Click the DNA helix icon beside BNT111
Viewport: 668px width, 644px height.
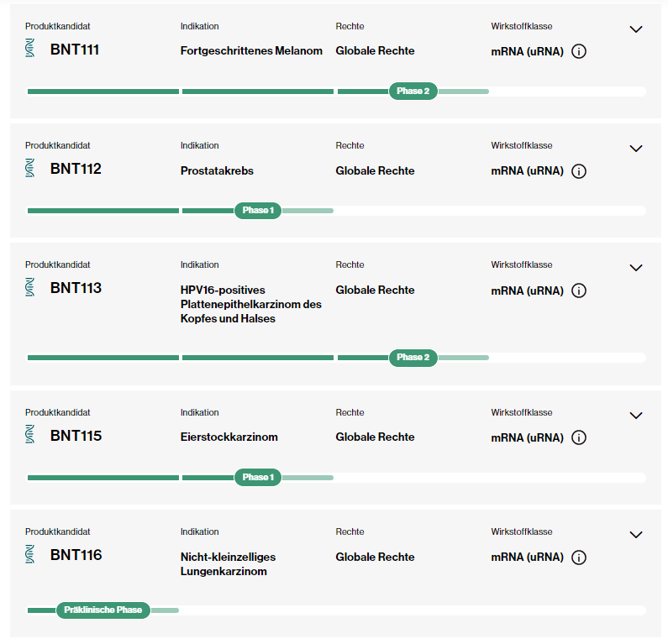click(x=30, y=49)
